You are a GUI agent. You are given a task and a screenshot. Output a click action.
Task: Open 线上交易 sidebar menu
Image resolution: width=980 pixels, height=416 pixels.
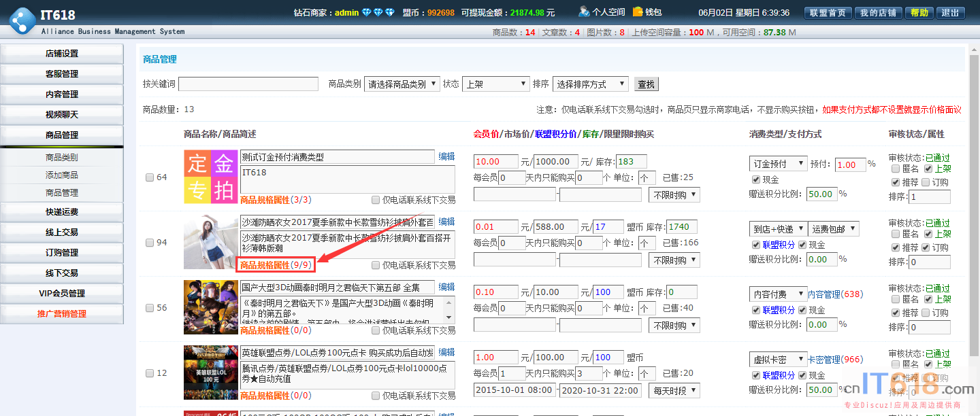62,232
